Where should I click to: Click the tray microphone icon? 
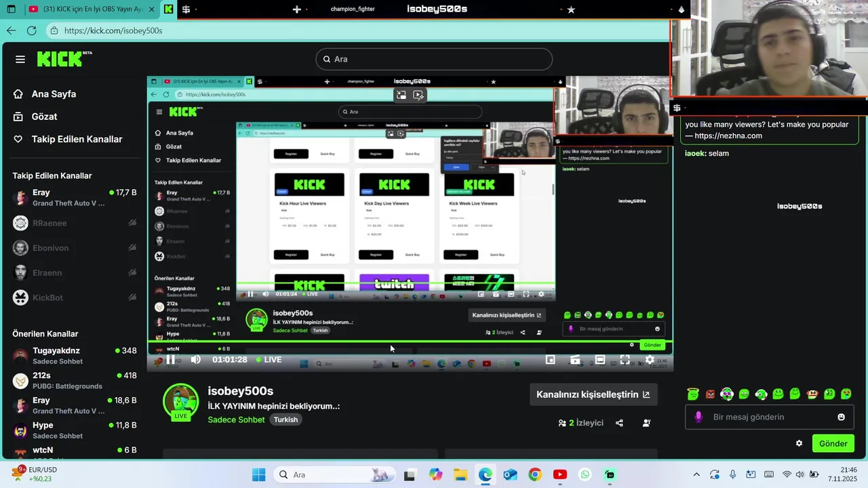(x=733, y=474)
